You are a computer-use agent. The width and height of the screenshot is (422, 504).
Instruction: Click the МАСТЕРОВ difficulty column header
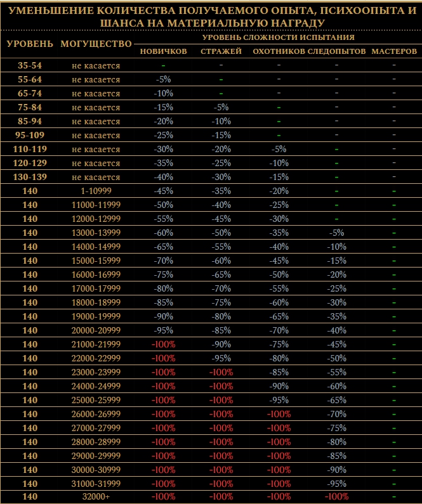pos(394,51)
